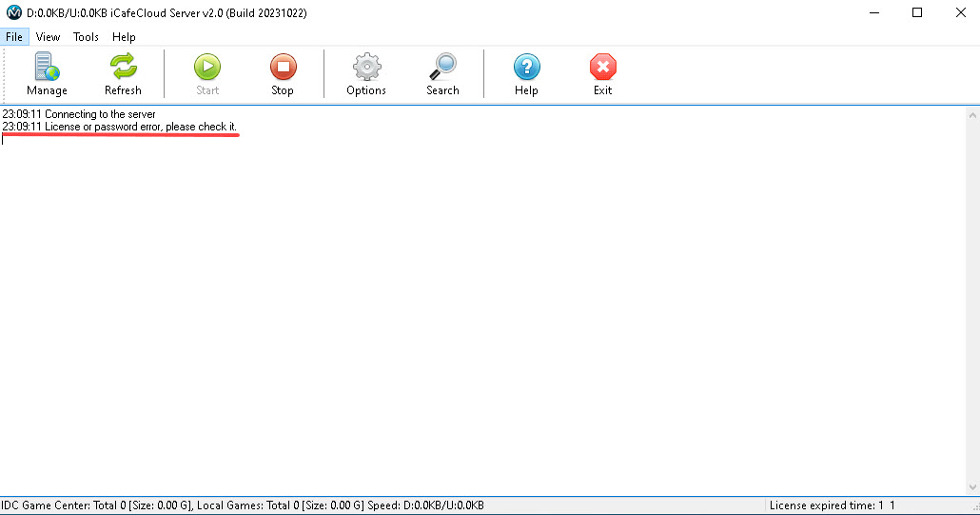Open the File menu

tap(14, 36)
